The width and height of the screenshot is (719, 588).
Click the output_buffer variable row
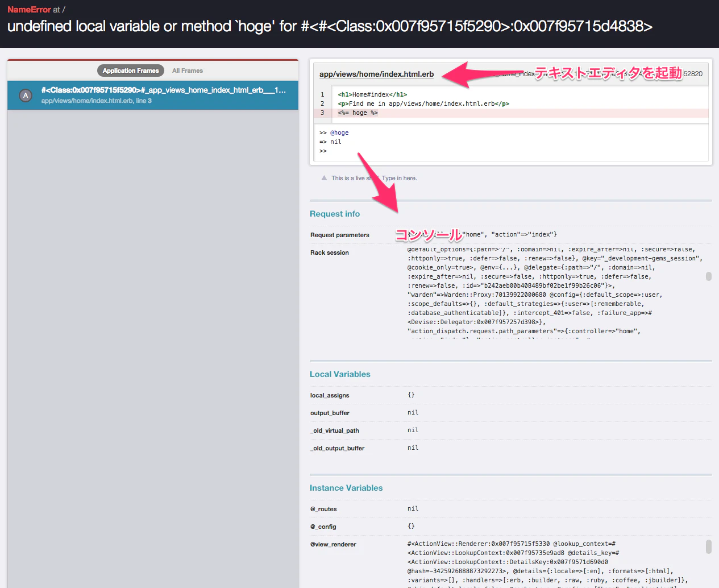(511, 413)
